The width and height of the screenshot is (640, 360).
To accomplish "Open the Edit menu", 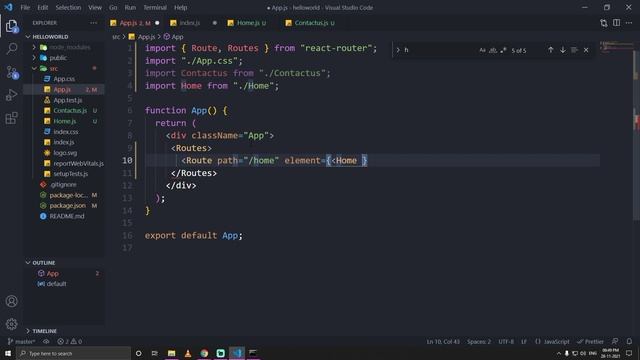I will (42, 7).
